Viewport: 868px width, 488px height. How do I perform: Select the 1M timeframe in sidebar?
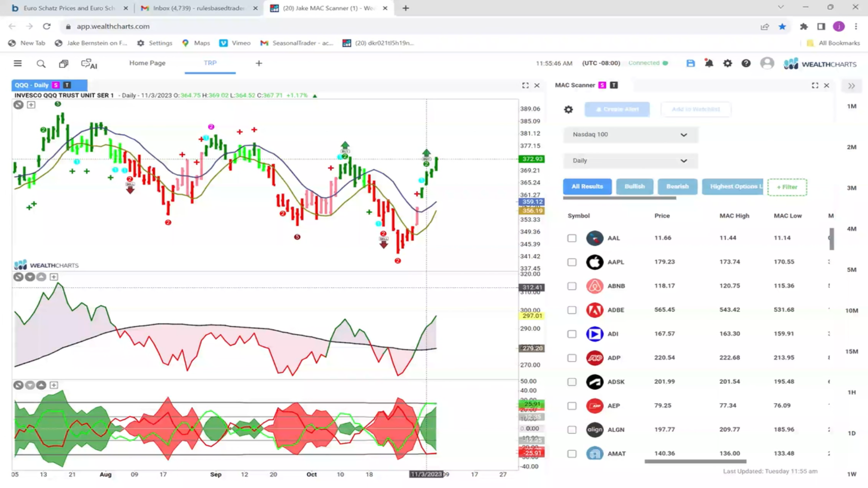[x=852, y=107]
